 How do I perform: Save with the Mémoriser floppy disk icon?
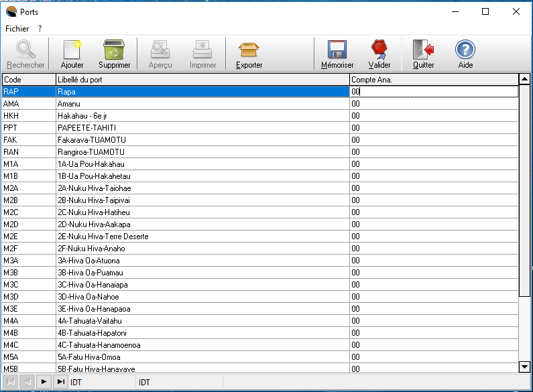click(x=337, y=50)
